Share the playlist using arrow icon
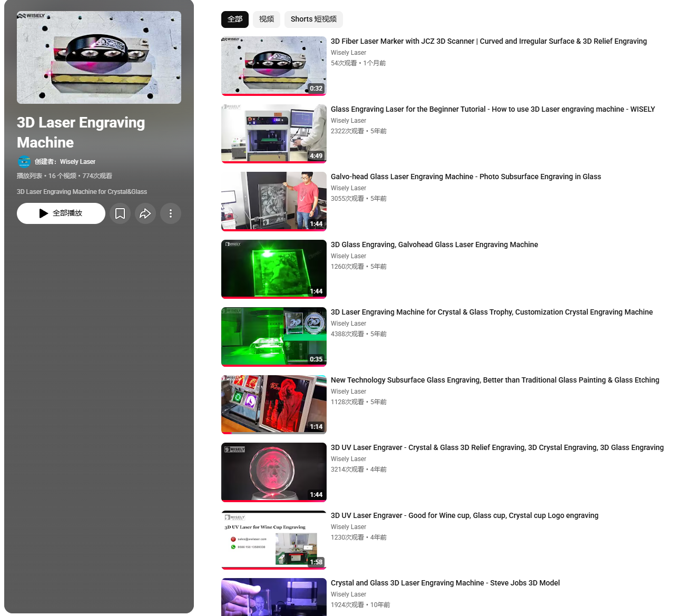 click(x=145, y=213)
